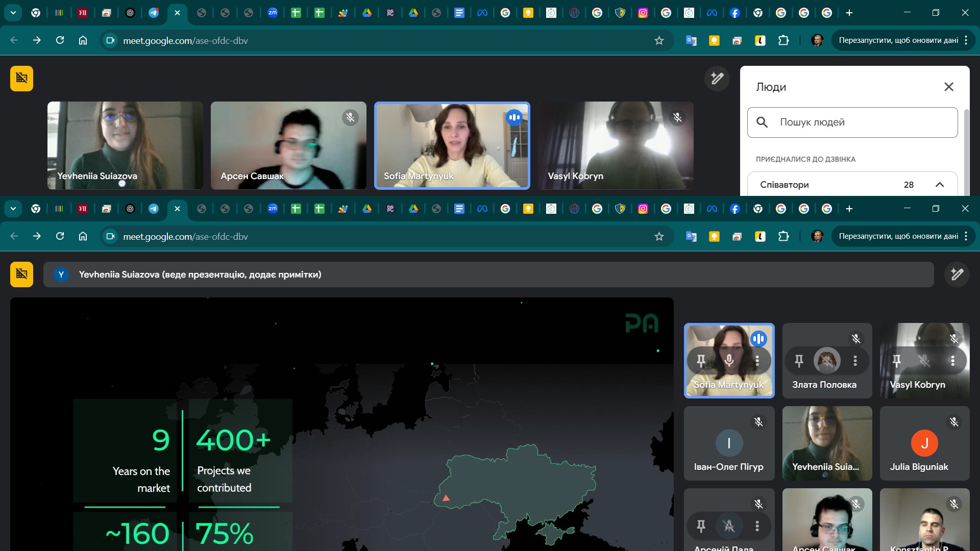Click Іван-Олег Пігур's I avatar
Screen dimensions: 980x551
pyautogui.click(x=729, y=443)
